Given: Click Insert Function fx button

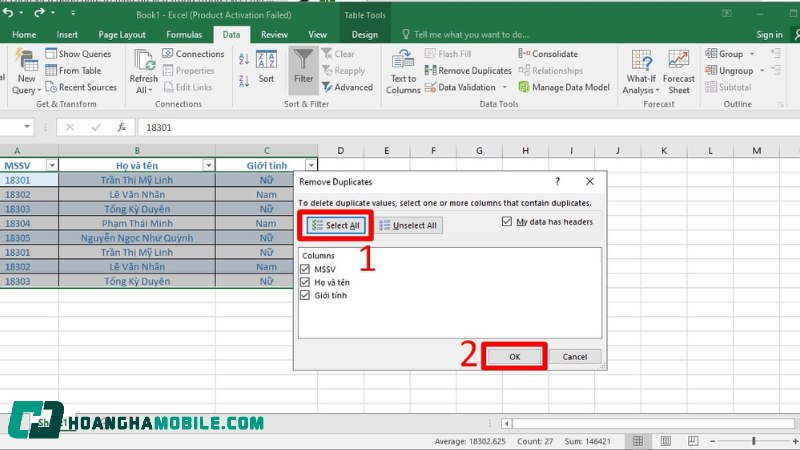Looking at the screenshot, I should coord(121,127).
